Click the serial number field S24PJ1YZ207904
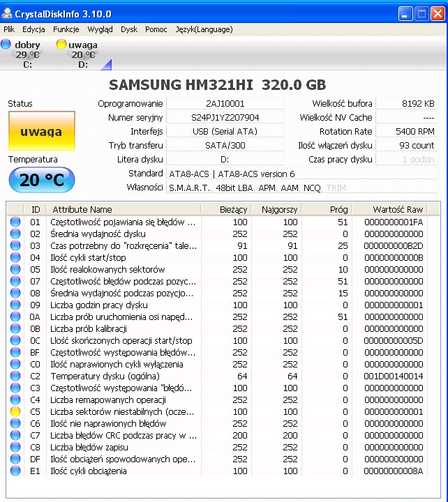Viewport: 448px width, 502px height. pos(225,118)
